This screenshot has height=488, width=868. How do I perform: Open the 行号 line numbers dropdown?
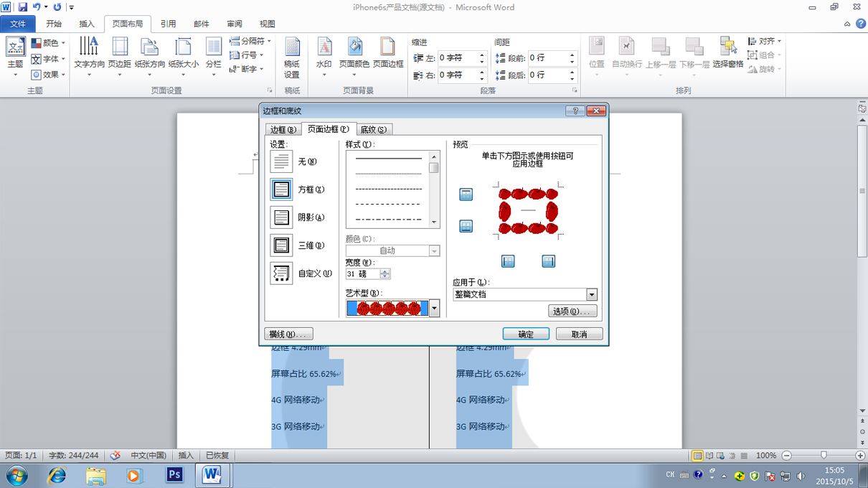247,55
